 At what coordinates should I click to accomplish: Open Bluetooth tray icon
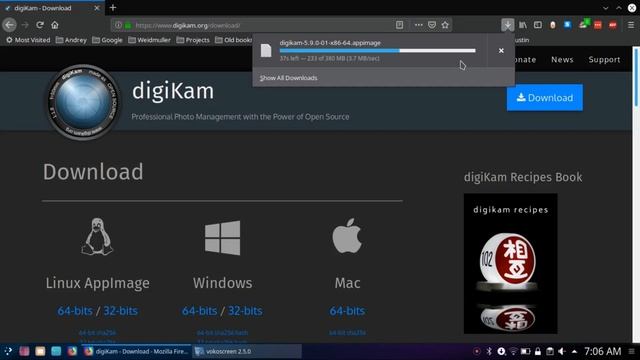click(x=489, y=351)
